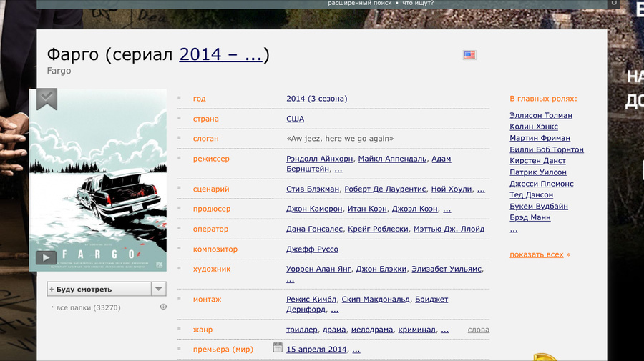Expand more directors via the ellipsis
Viewport: 644px width, 361px height.
click(x=338, y=169)
